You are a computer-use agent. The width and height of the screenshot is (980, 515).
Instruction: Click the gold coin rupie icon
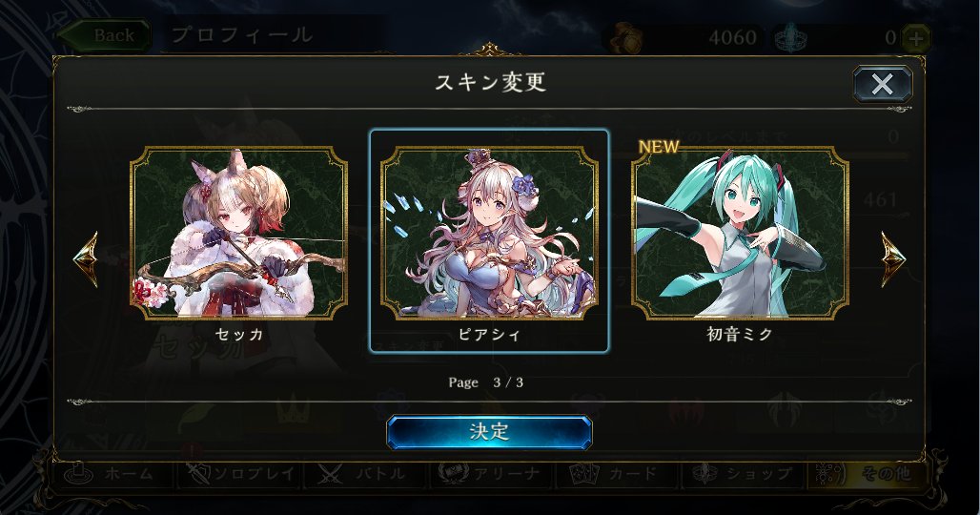[x=627, y=39]
